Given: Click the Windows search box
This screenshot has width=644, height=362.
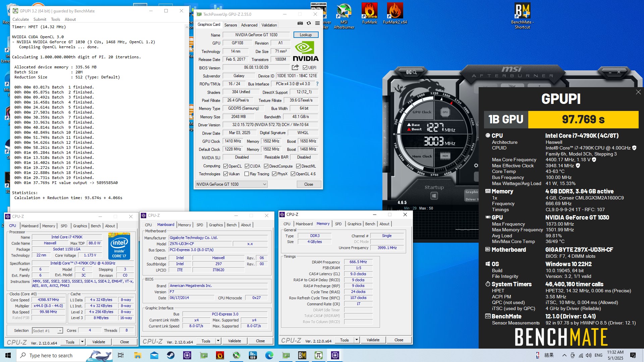Looking at the screenshot, I should pos(64,355).
